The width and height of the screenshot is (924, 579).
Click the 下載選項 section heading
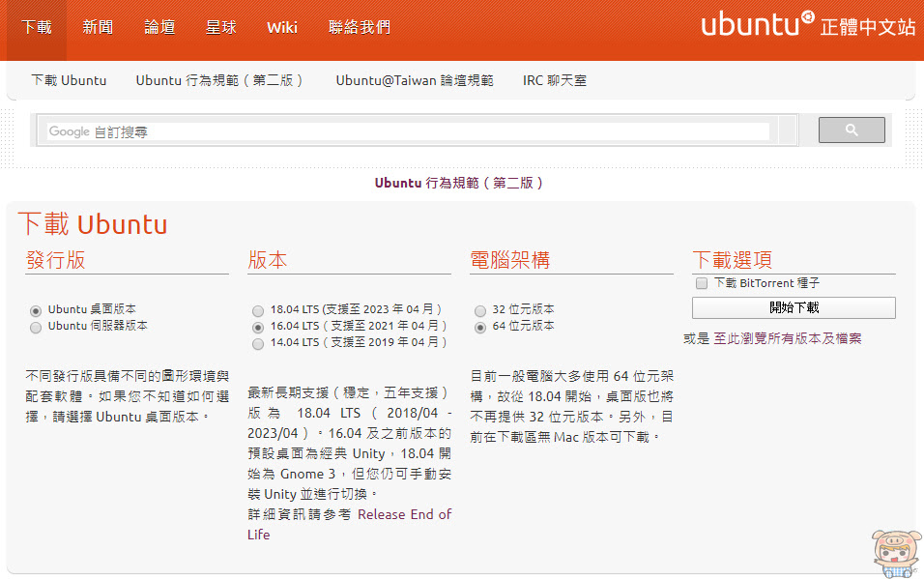(x=732, y=260)
